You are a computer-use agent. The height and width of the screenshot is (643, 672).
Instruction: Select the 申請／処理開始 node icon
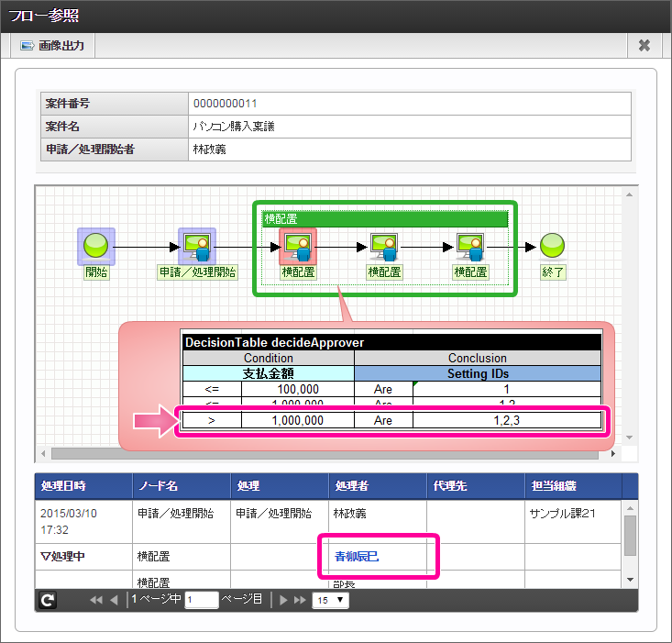tap(197, 246)
